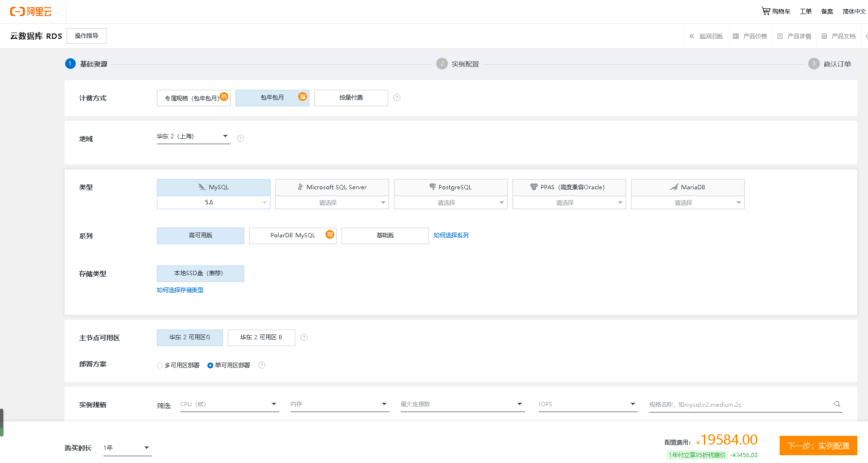This screenshot has width=868, height=463.
Task: Click the 产品文档 icon
Action: pos(824,36)
